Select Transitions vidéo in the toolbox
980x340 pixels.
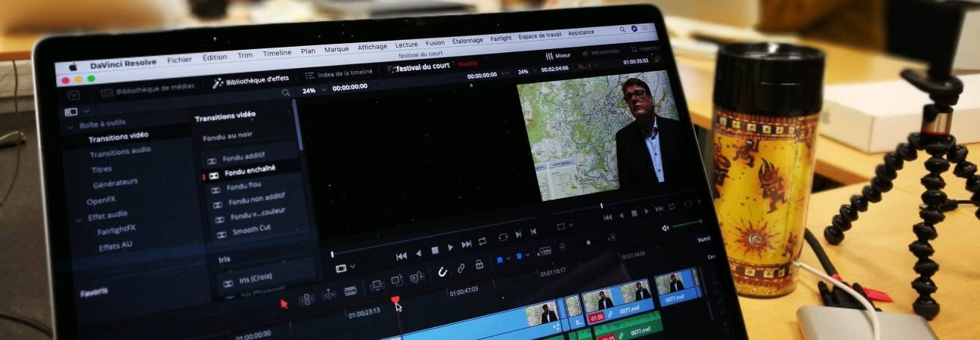tap(118, 137)
